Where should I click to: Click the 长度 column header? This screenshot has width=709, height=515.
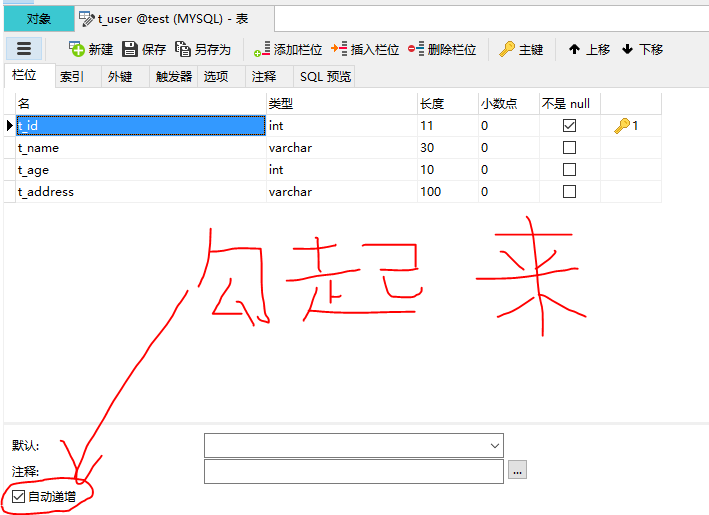tap(448, 104)
